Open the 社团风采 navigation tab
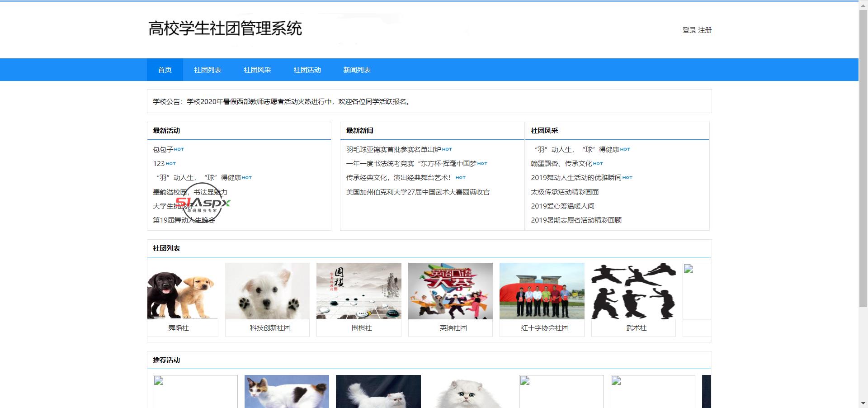The width and height of the screenshot is (868, 408). click(257, 70)
